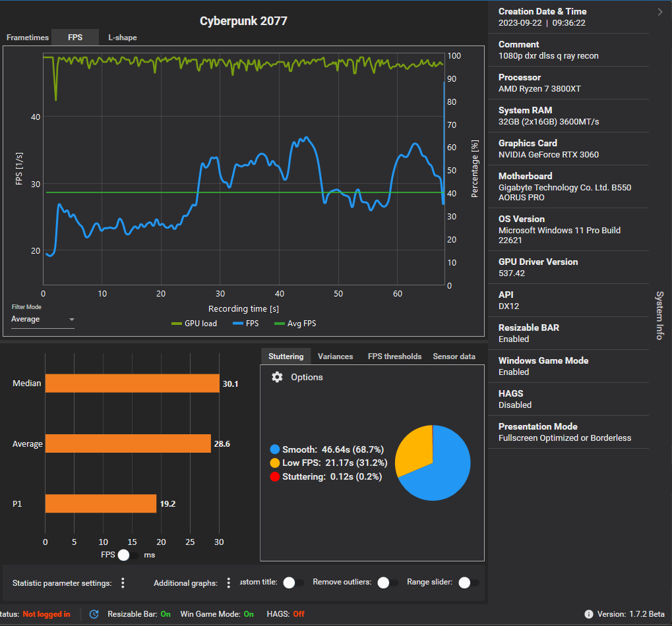Click processor value AMD Ryzen 7 3800XT
The image size is (672, 626).
pyautogui.click(x=539, y=89)
